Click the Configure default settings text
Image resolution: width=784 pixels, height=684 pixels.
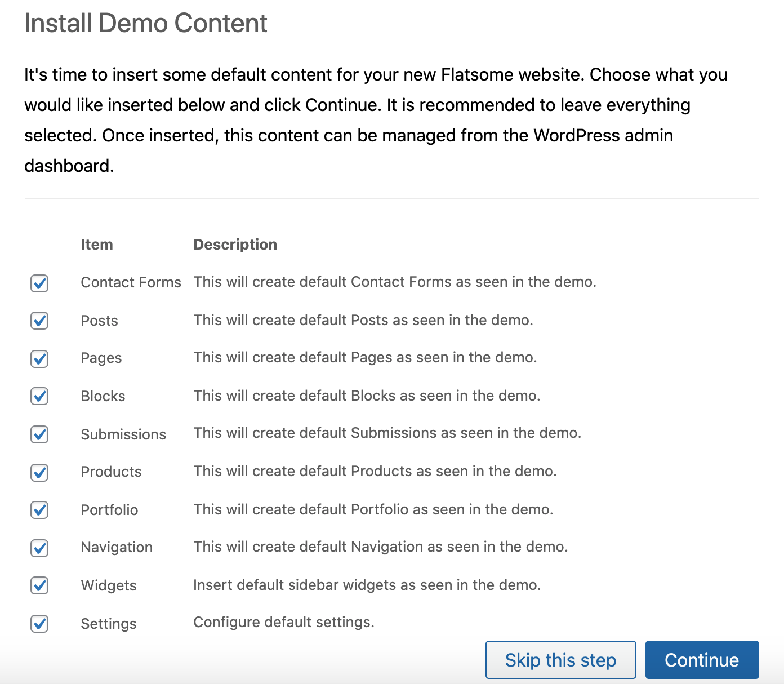(x=284, y=622)
